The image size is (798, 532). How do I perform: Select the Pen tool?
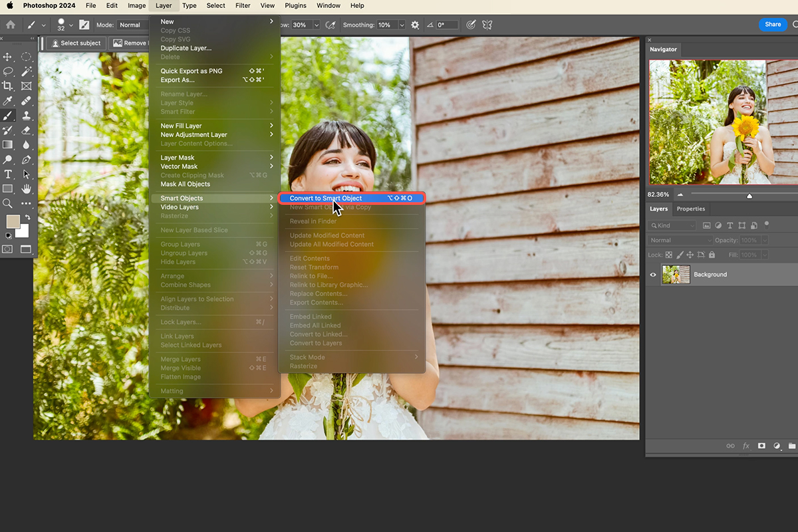pos(25,158)
